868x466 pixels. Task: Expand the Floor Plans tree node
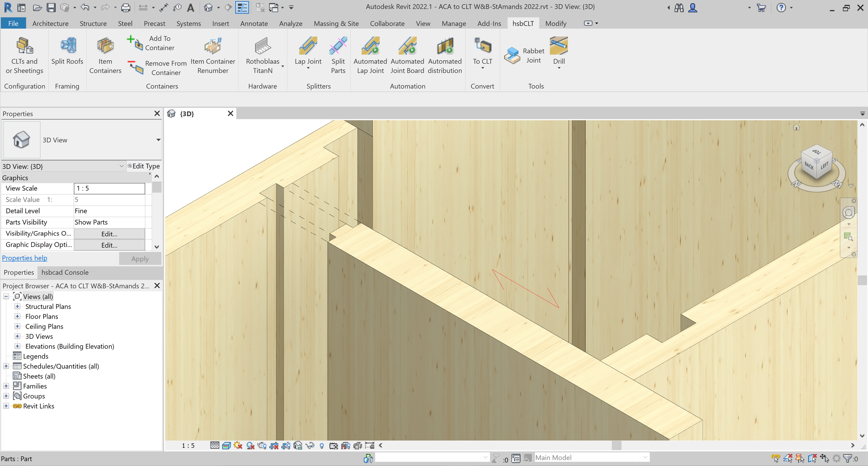tap(17, 316)
